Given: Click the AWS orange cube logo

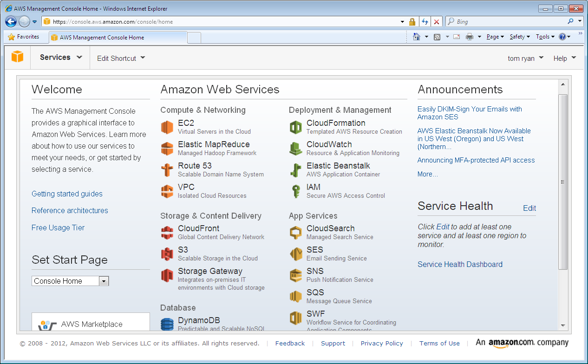Looking at the screenshot, I should coord(17,57).
